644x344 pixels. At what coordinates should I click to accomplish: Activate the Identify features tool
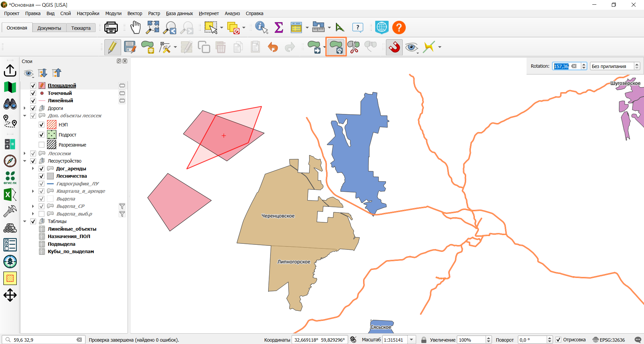click(x=261, y=27)
